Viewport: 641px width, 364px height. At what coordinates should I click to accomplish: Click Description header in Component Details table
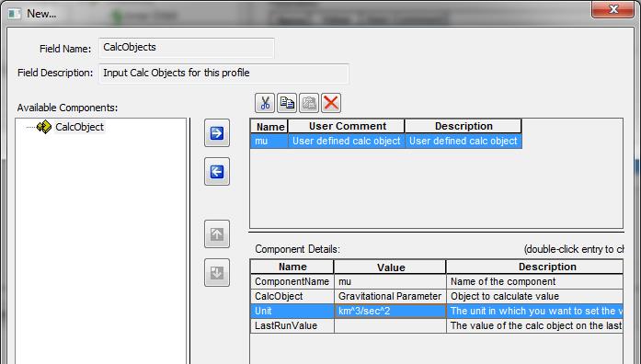point(534,267)
